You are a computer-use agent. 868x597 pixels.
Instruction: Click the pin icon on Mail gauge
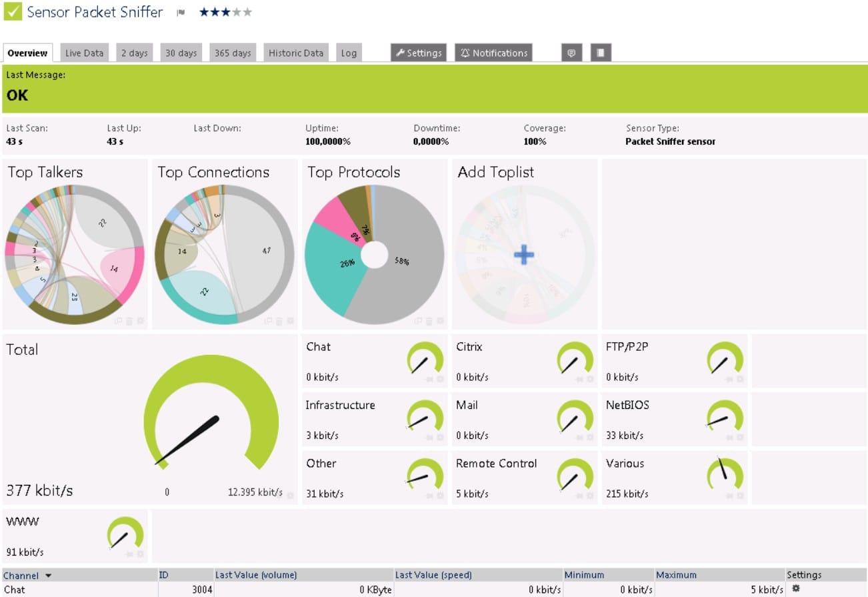coord(579,437)
